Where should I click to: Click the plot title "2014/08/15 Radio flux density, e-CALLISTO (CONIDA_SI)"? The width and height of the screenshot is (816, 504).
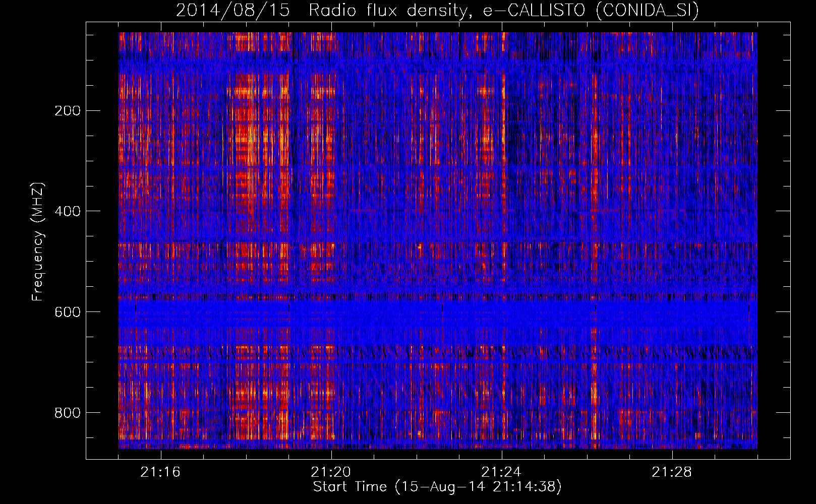click(x=437, y=10)
